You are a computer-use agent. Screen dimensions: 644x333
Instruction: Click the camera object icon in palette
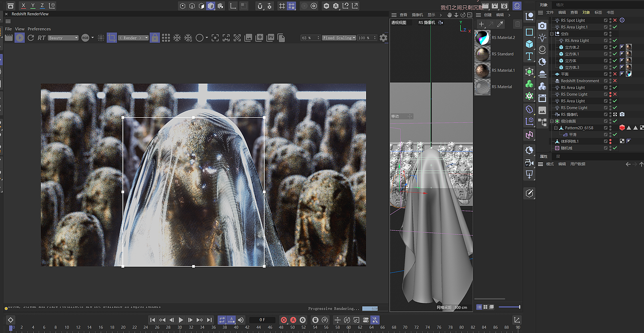tap(542, 26)
